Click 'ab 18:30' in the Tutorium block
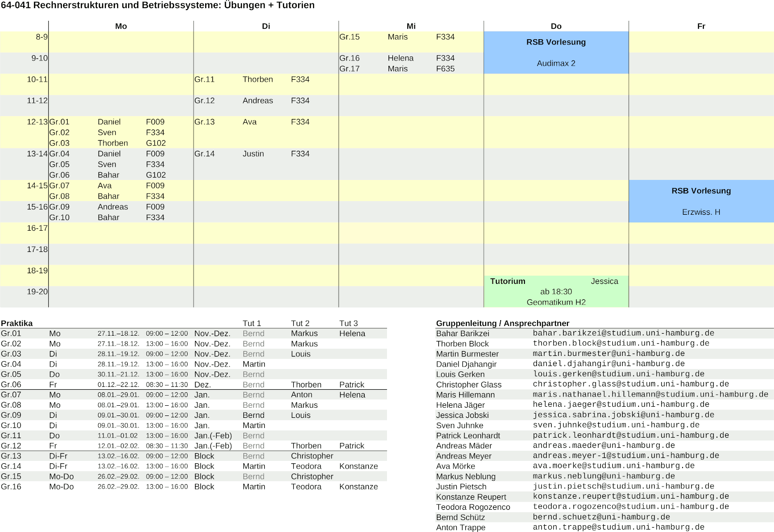774x532 pixels. 556,292
